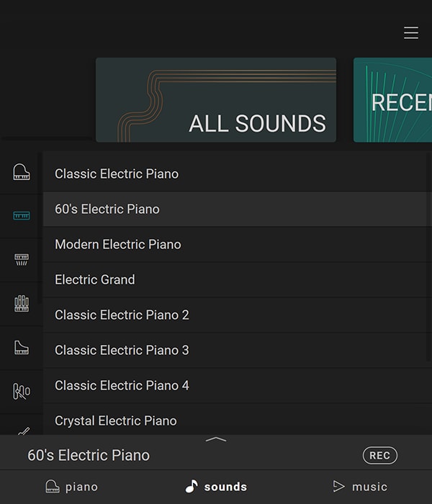
Task: Switch to the music tab
Action: coord(360,487)
